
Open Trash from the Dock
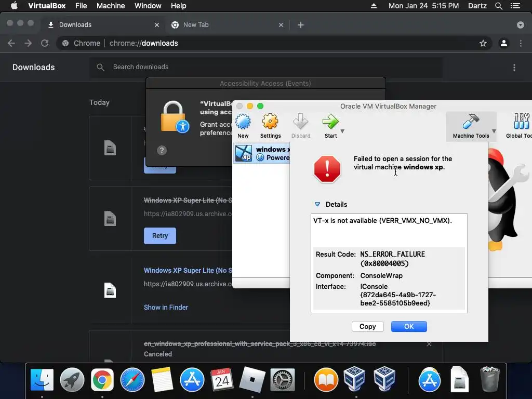[x=489, y=380]
